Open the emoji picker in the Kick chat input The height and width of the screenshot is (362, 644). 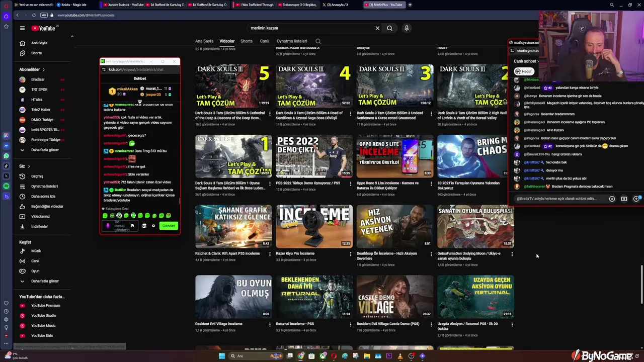click(x=132, y=226)
